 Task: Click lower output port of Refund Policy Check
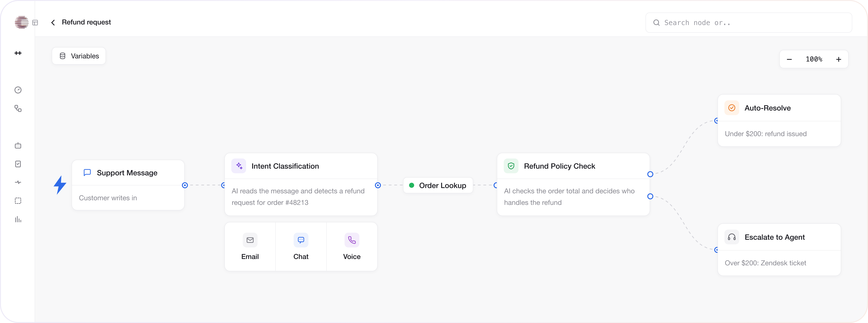click(x=650, y=196)
